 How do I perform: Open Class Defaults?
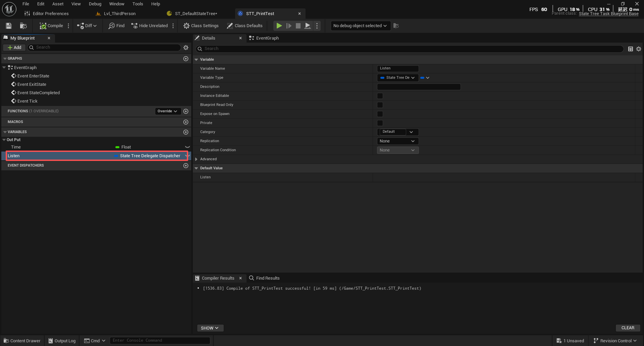pos(245,26)
